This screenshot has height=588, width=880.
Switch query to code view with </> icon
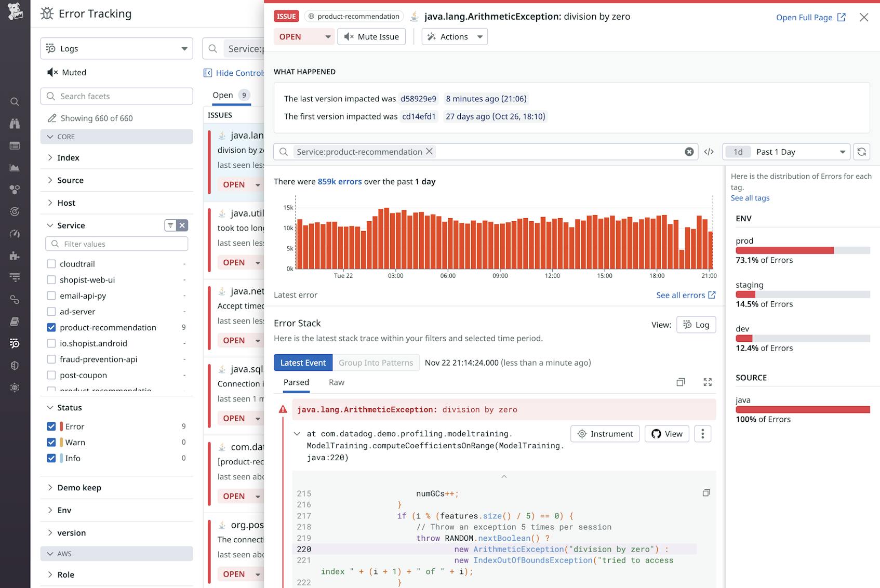709,152
